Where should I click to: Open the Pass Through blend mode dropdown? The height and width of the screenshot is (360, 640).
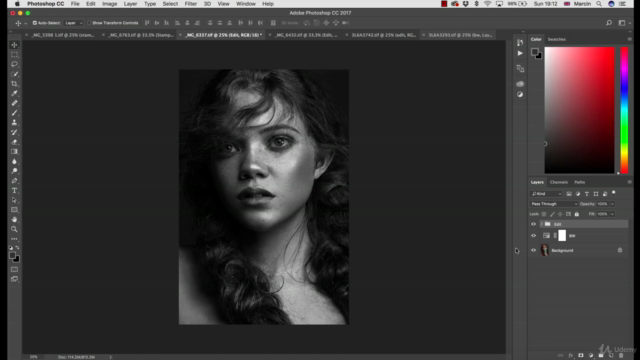coord(554,204)
